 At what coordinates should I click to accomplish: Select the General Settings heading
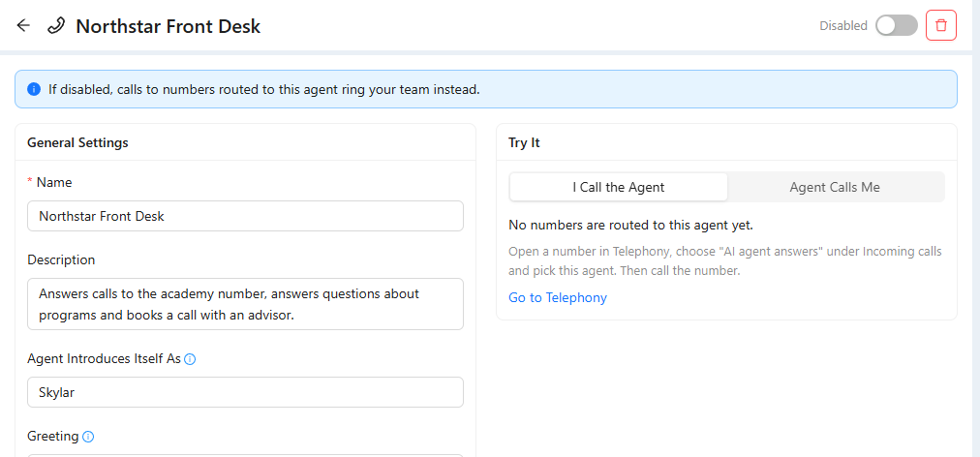point(77,142)
